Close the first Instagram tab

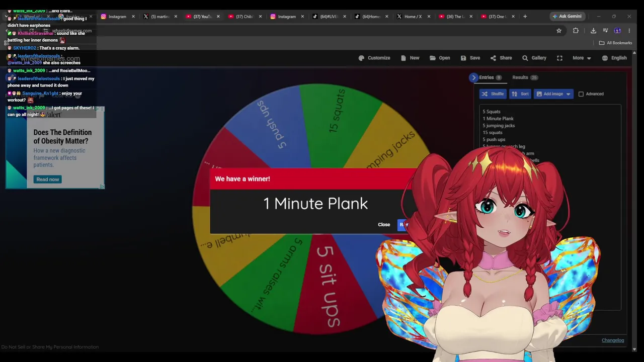(x=133, y=17)
